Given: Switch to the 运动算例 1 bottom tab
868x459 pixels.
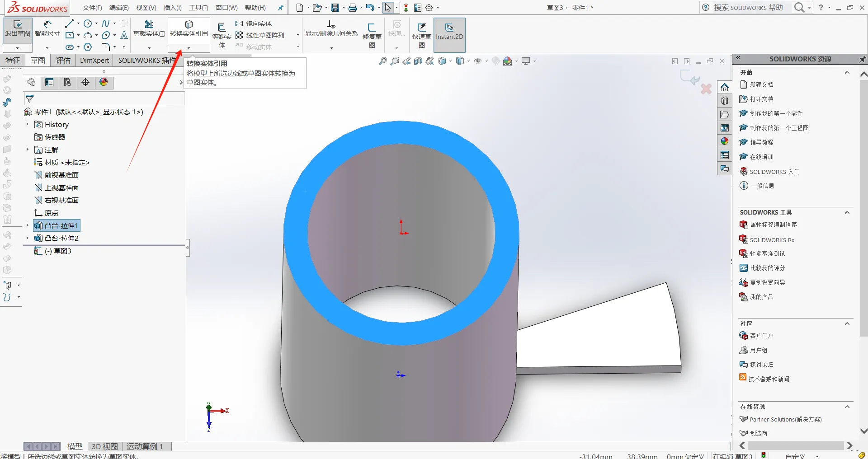Looking at the screenshot, I should (145, 446).
